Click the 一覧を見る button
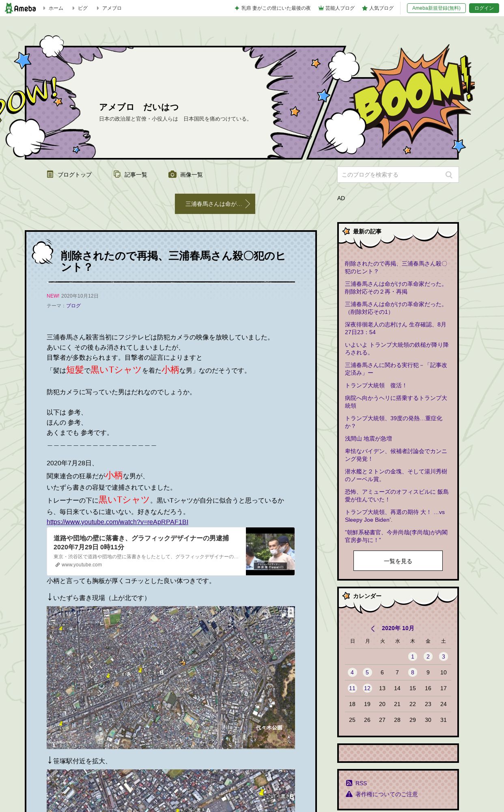 [x=398, y=561]
